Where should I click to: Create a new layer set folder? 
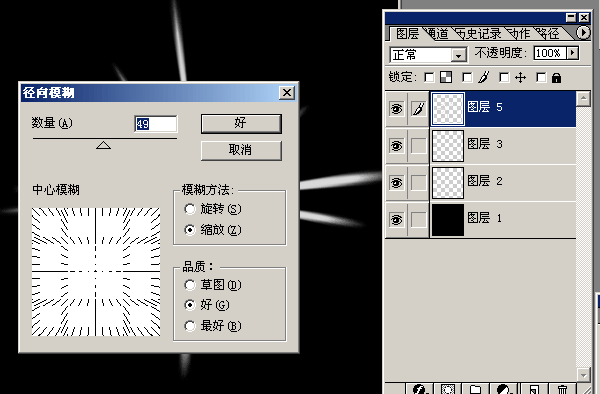[x=475, y=389]
